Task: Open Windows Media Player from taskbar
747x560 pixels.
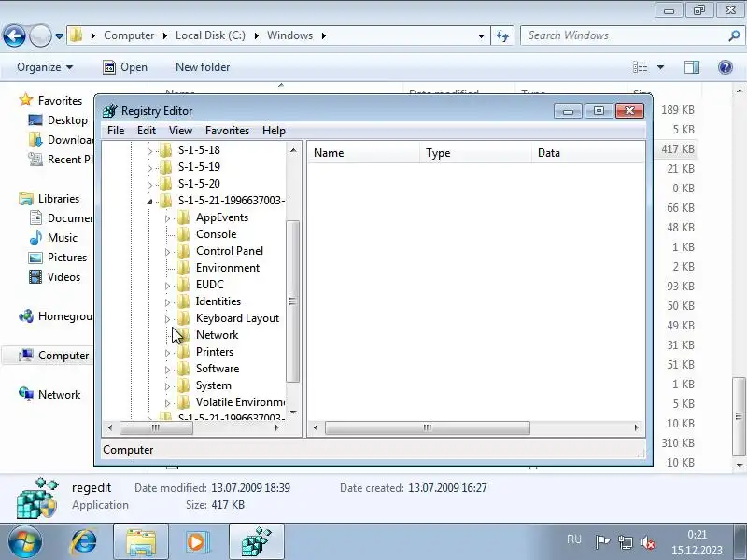Action: (198, 542)
